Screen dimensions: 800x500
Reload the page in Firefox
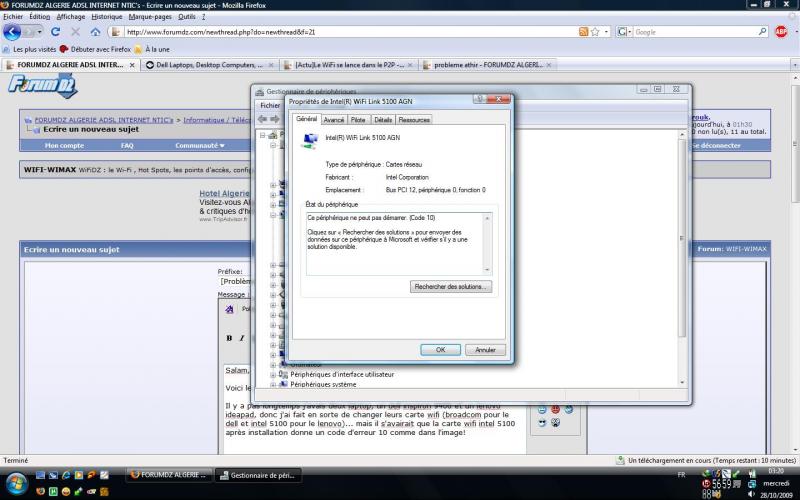[x=55, y=32]
